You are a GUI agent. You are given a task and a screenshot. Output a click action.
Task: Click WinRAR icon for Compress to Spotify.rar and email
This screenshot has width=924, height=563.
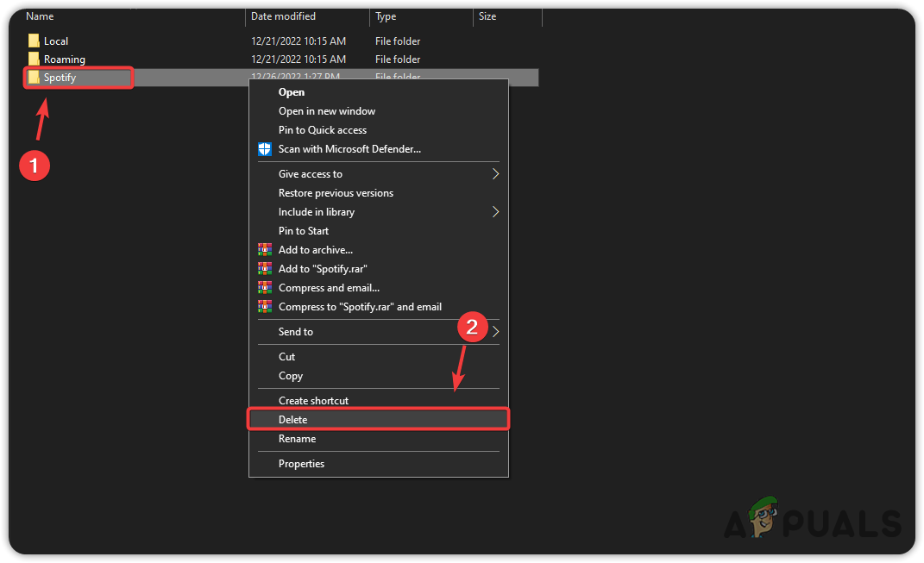(265, 307)
